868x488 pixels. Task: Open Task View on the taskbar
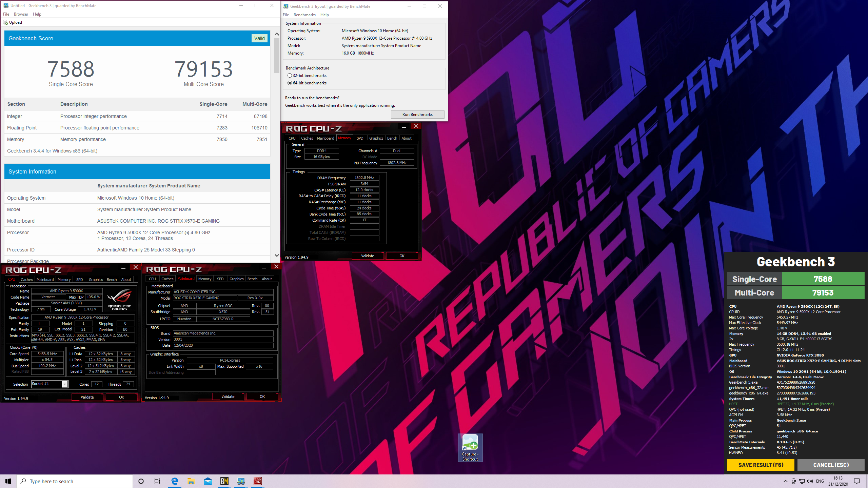tap(157, 481)
